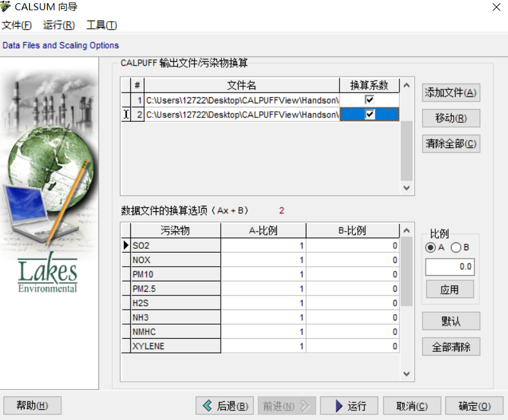
Task: Click the ratio value input field
Action: click(449, 267)
